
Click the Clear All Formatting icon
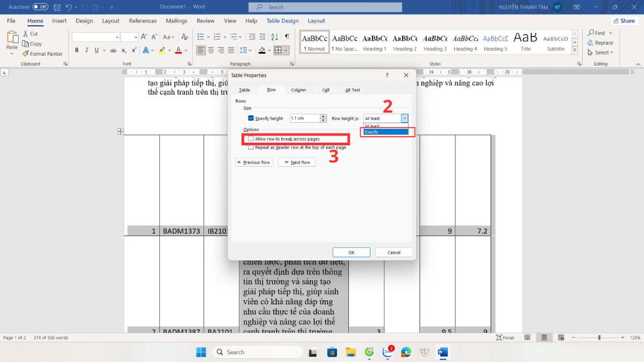[x=185, y=37]
